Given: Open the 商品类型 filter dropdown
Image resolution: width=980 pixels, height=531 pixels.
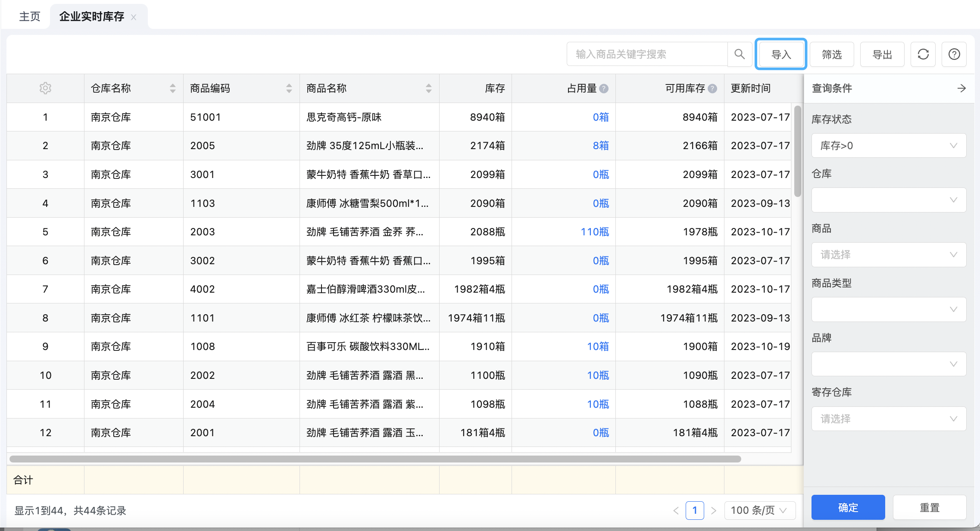Looking at the screenshot, I should pyautogui.click(x=889, y=309).
